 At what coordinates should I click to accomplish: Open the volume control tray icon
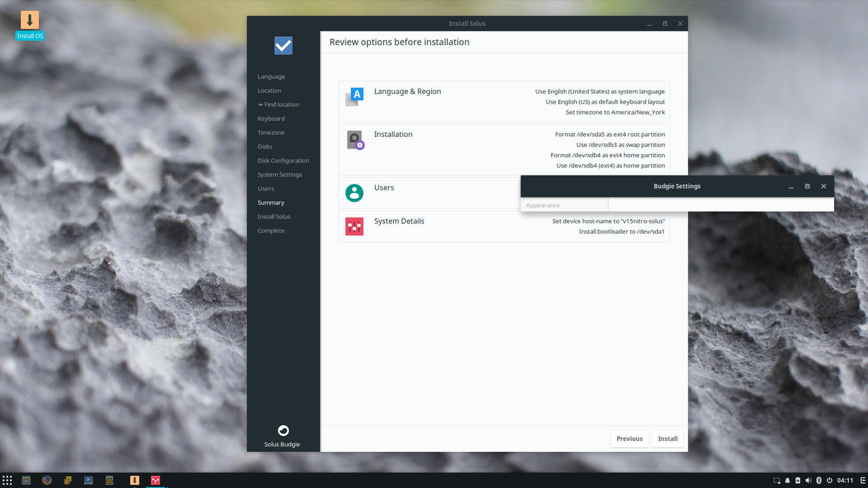[x=808, y=480]
